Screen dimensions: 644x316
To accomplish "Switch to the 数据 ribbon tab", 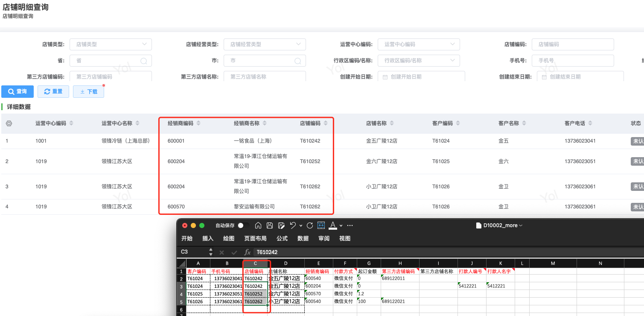I will (303, 238).
